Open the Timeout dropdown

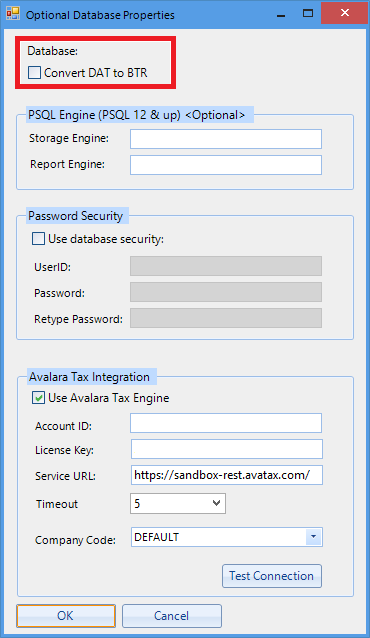178,504
